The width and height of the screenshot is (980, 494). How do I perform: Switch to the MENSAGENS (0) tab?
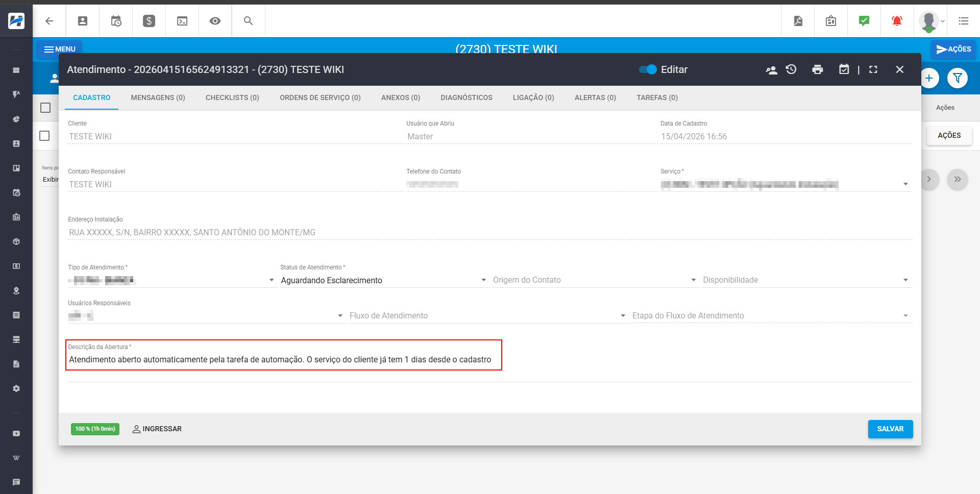click(x=158, y=97)
